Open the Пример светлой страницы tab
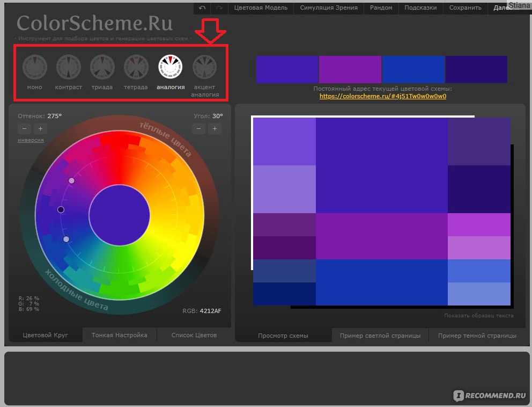The image size is (532, 407). click(380, 336)
